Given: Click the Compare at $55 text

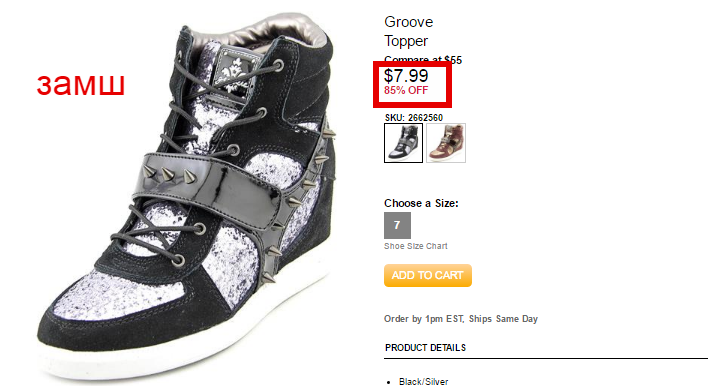Looking at the screenshot, I should tap(423, 60).
